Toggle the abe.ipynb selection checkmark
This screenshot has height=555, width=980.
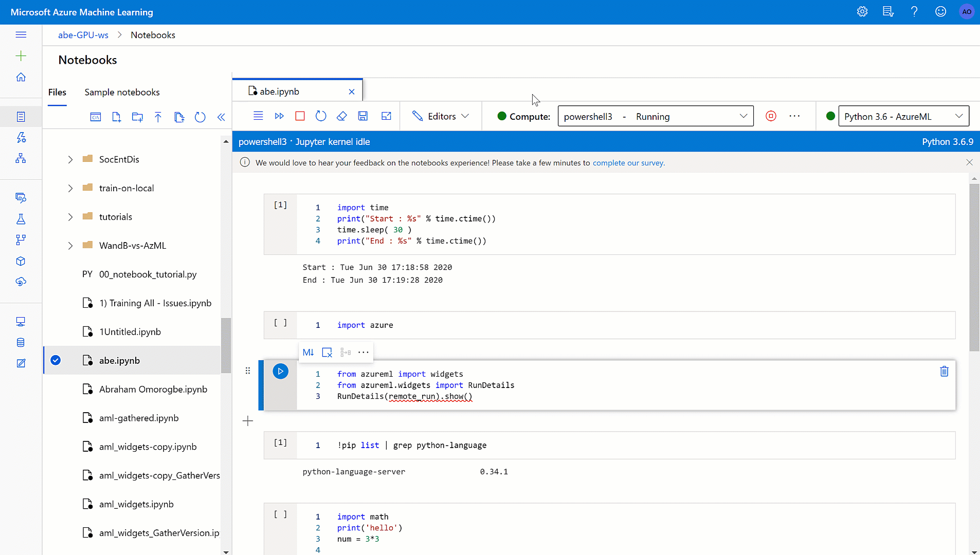tap(56, 360)
